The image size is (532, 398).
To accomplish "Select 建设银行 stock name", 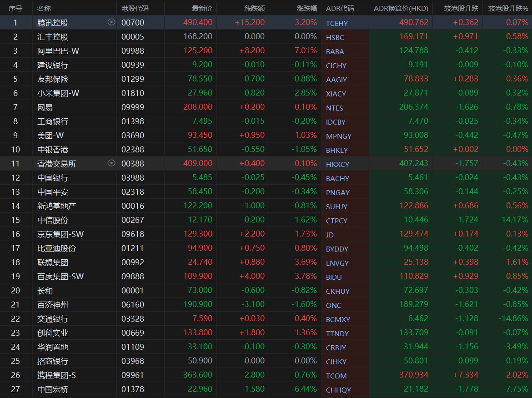I will tap(53, 65).
